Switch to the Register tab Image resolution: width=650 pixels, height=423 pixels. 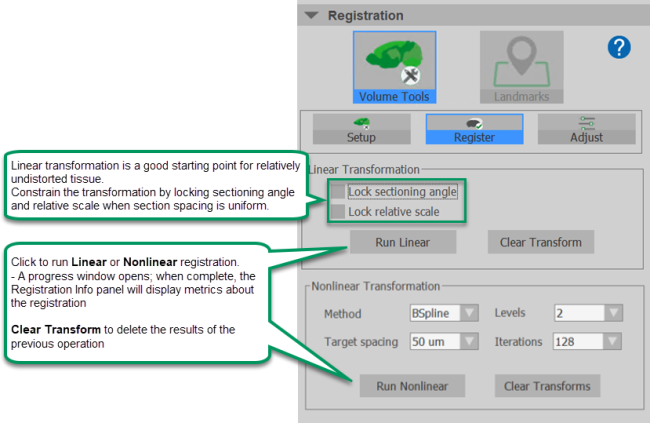474,129
